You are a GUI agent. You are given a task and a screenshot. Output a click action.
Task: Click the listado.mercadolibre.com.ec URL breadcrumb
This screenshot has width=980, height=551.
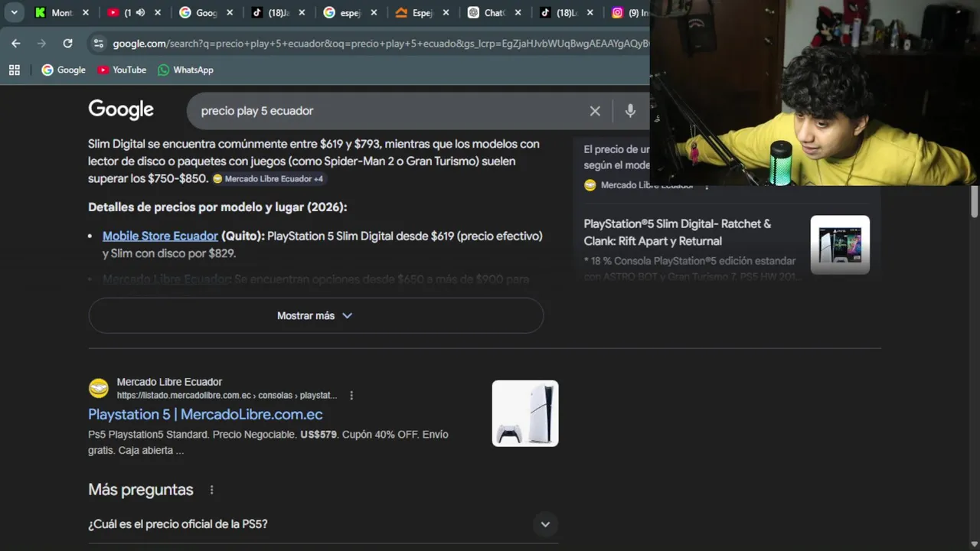(227, 396)
